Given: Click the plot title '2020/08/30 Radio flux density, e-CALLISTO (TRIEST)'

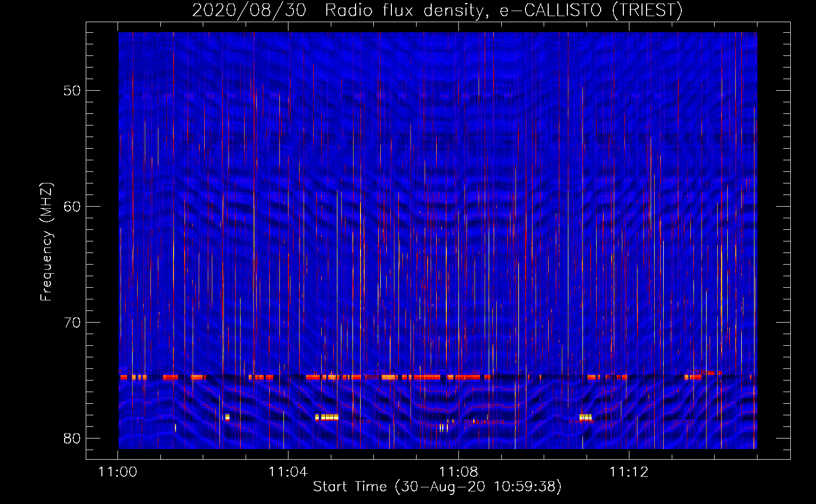Looking at the screenshot, I should pyautogui.click(x=437, y=10).
